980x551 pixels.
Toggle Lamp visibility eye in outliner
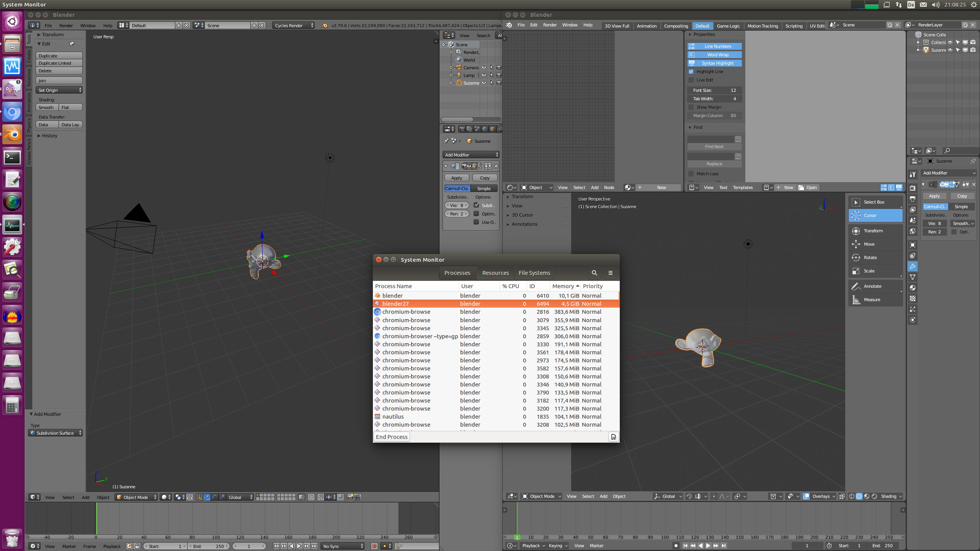(x=484, y=75)
